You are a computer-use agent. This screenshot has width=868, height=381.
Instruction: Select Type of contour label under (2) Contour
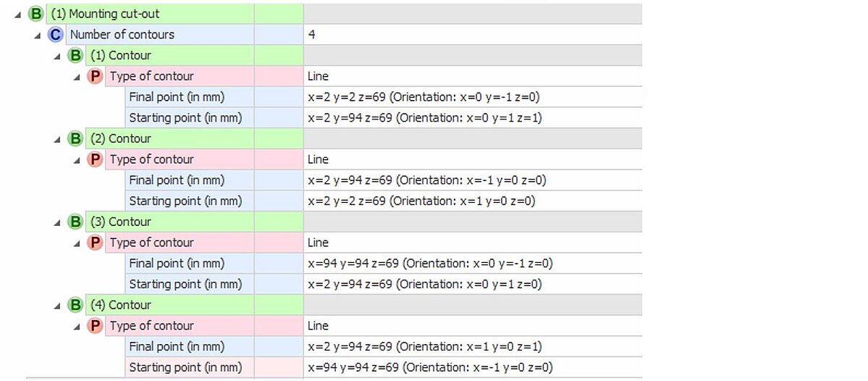(151, 160)
